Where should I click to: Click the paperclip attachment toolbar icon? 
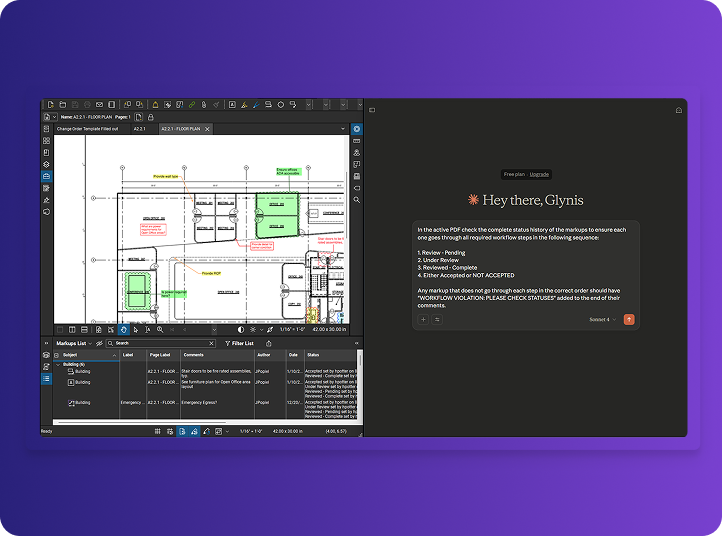[204, 105]
